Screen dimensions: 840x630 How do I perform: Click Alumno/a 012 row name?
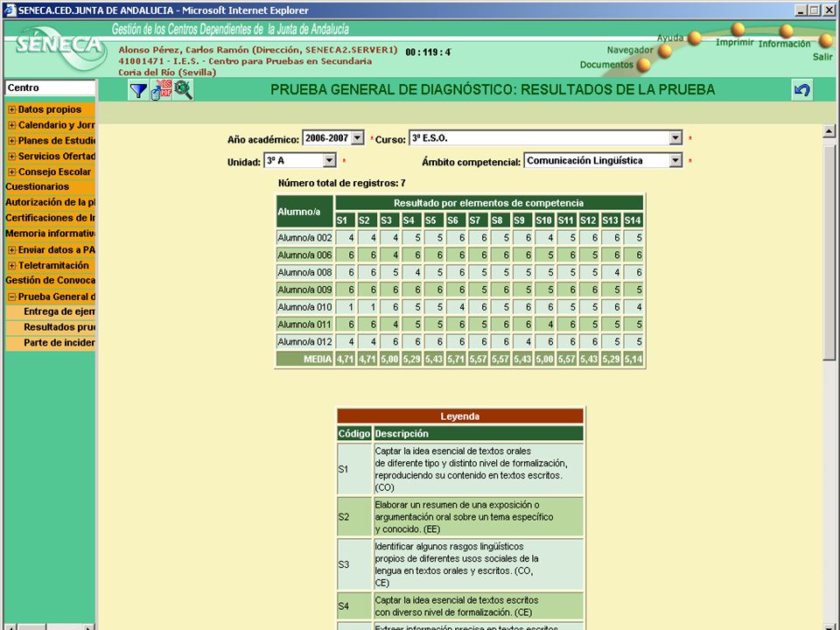[304, 342]
